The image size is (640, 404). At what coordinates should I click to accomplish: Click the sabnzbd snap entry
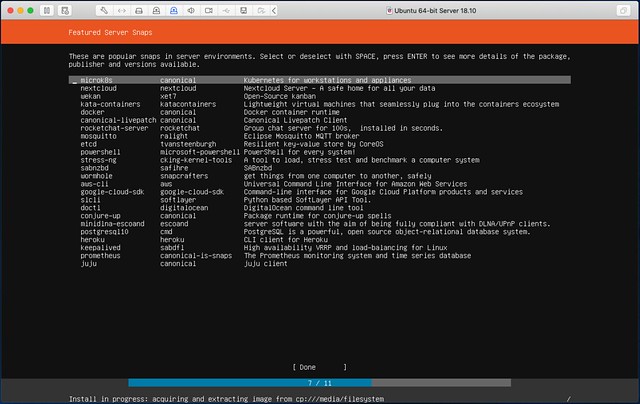[x=320, y=168]
